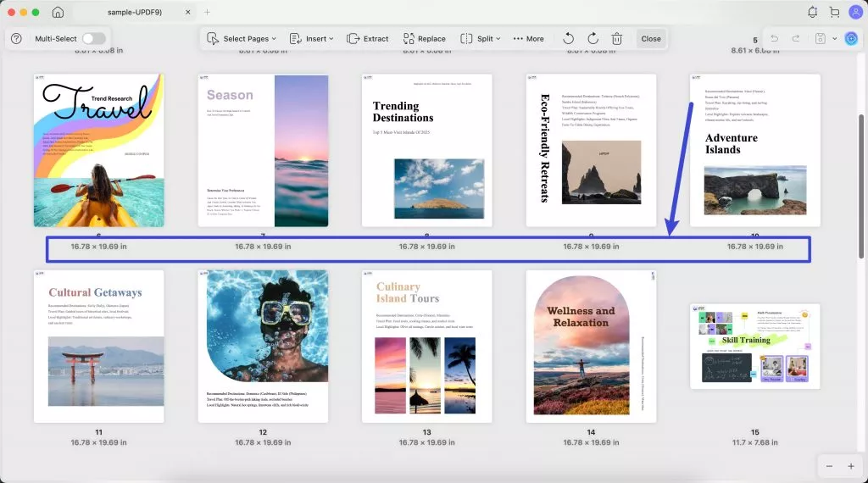Viewport: 868px width, 483px height.
Task: Click page number 13 label
Action: (x=427, y=432)
